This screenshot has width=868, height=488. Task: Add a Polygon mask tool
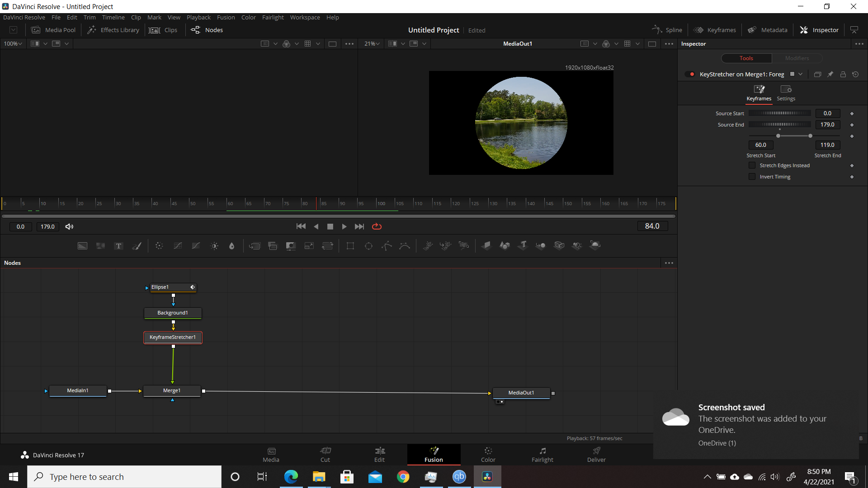pyautogui.click(x=387, y=246)
